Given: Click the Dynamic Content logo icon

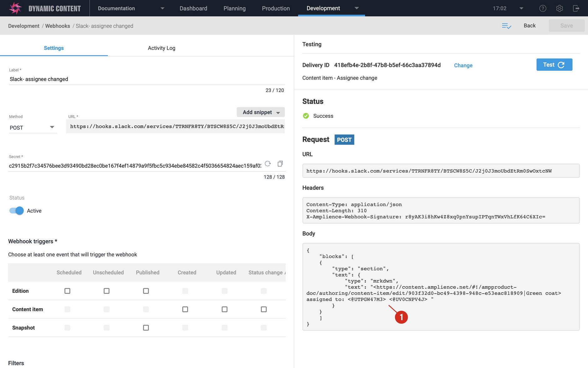Looking at the screenshot, I should [15, 8].
